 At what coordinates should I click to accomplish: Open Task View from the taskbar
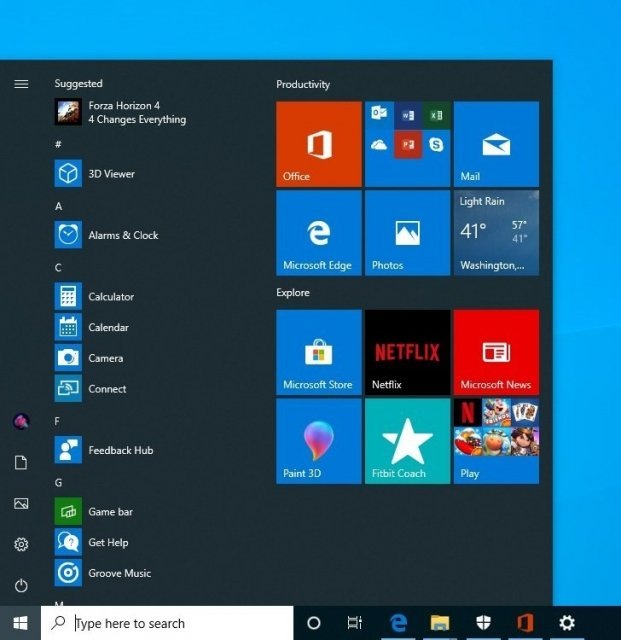click(x=354, y=623)
